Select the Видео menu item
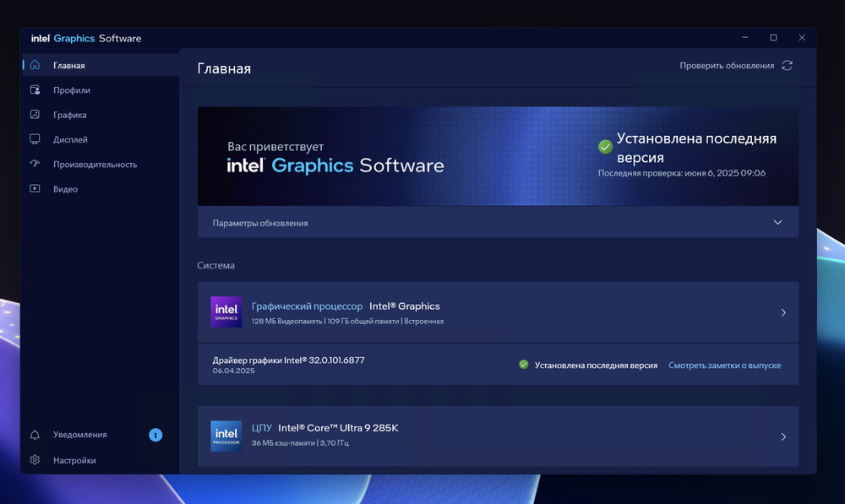845x504 pixels. 101,189
